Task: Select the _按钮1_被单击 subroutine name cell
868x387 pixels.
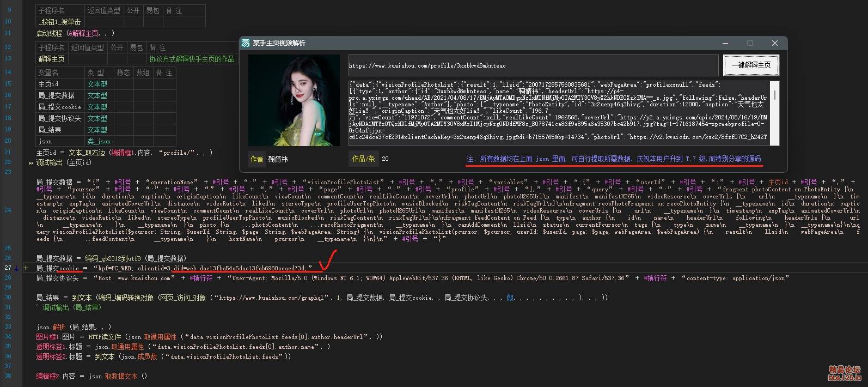Action: [60, 22]
